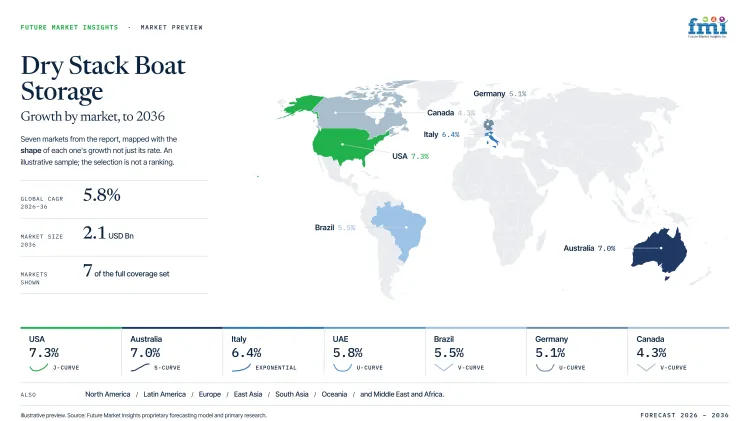Viewport: 750px width, 421px height.
Task: Click the USA J-curve icon
Action: (x=39, y=367)
